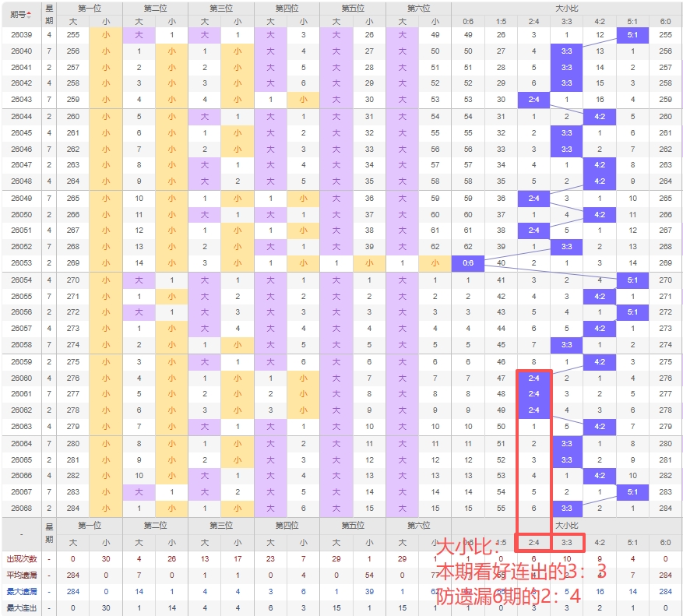Click 第三位 大 cell in row 26044
This screenshot has width=683, height=616.
[205, 116]
